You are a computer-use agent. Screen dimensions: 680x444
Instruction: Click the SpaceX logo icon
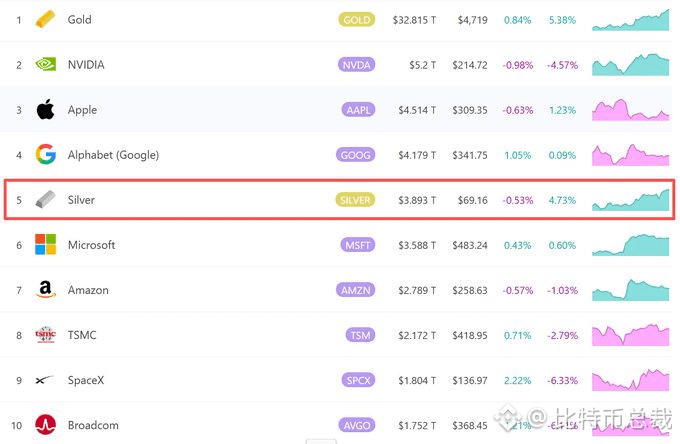click(45, 380)
